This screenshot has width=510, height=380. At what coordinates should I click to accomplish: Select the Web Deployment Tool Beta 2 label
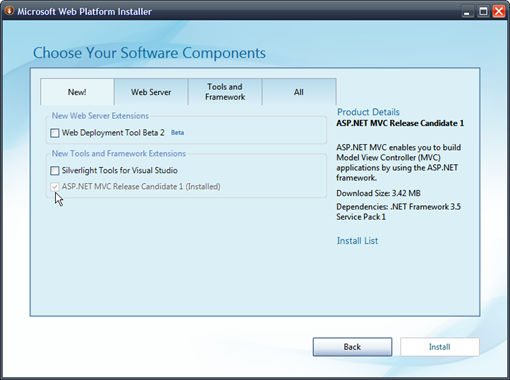point(113,133)
